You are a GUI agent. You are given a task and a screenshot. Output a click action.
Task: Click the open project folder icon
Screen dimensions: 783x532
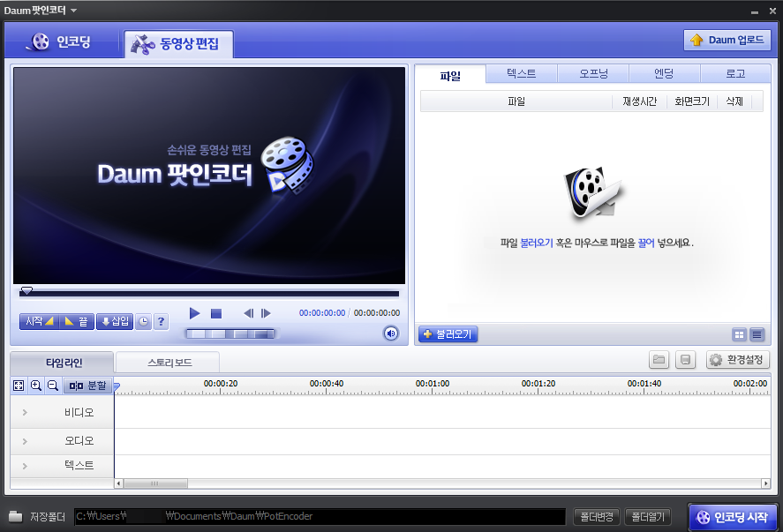[x=659, y=359]
